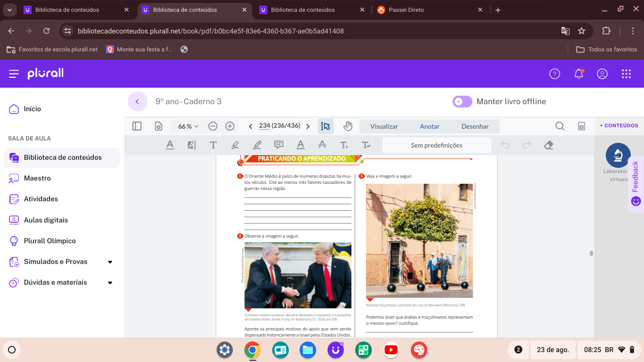Click the page number input field
The image size is (644, 362).
point(264,126)
